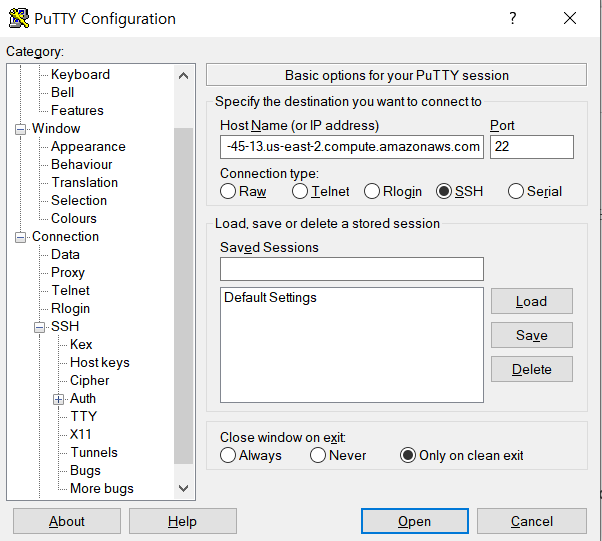Open the Rlogin category in tree
Image resolution: width=602 pixels, height=541 pixels.
[70, 308]
